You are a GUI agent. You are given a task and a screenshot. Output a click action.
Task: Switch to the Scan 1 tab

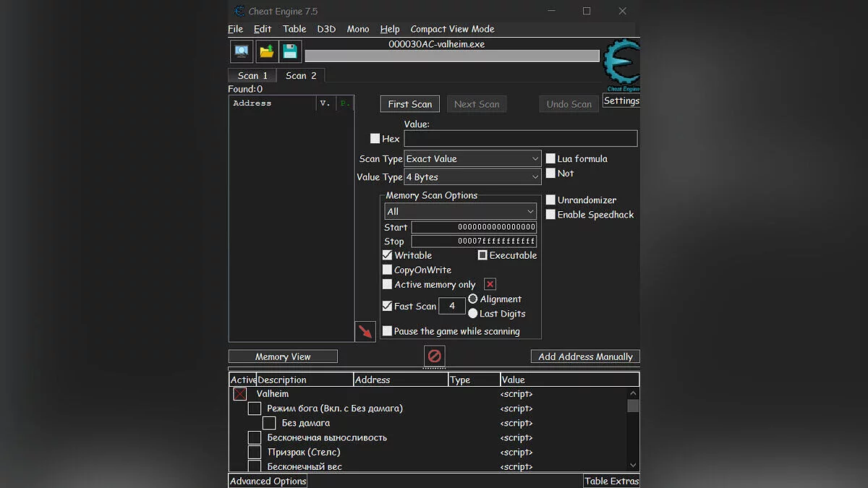[252, 75]
